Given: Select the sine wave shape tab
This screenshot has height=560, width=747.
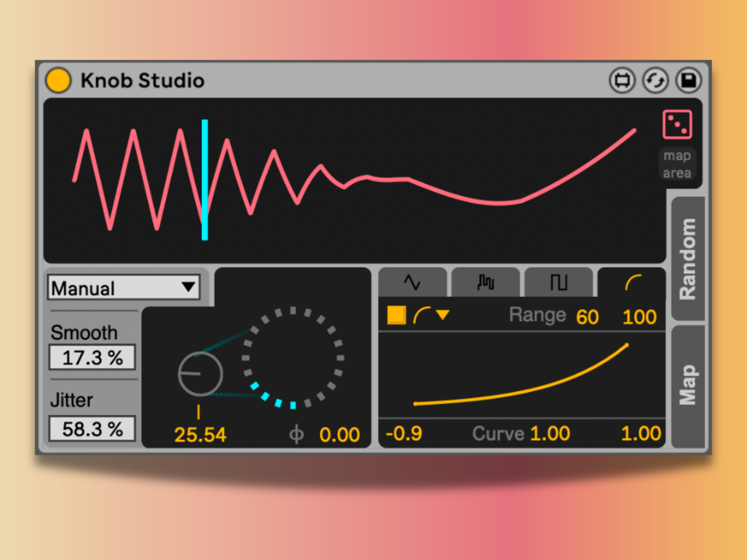Looking at the screenshot, I should [412, 282].
